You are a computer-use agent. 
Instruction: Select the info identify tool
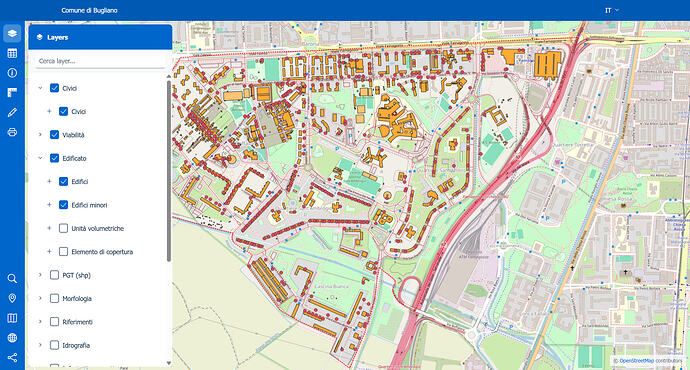pyautogui.click(x=12, y=73)
